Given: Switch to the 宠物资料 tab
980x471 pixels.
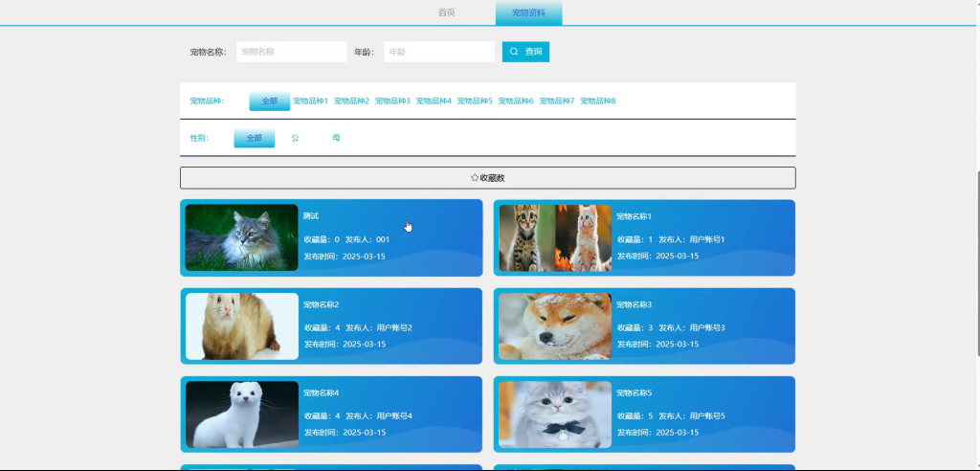Looking at the screenshot, I should pyautogui.click(x=528, y=12).
